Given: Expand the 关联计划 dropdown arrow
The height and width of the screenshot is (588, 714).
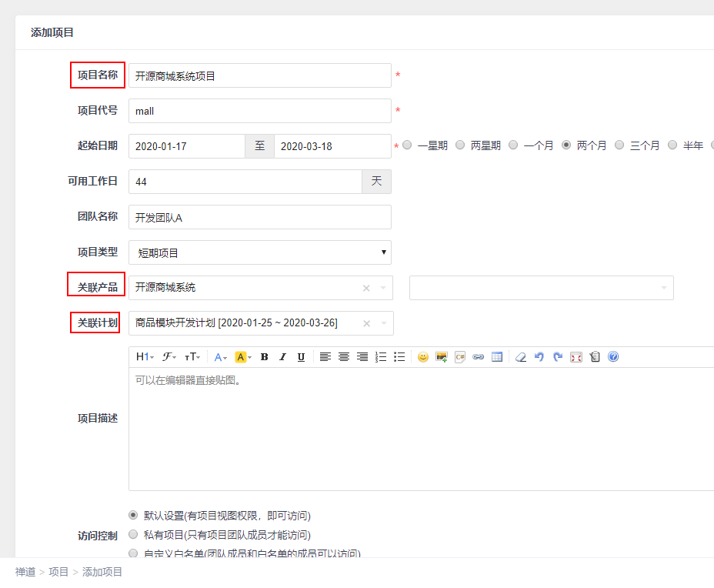Looking at the screenshot, I should (x=384, y=323).
